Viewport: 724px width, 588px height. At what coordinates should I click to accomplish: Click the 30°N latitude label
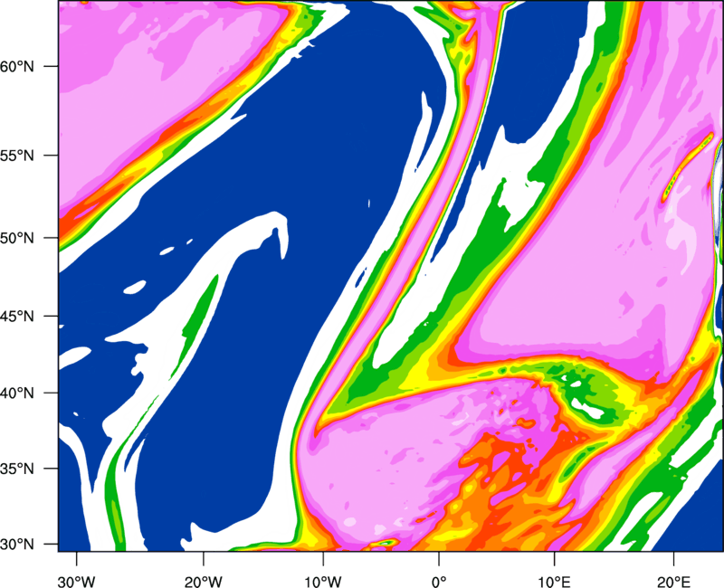17,545
